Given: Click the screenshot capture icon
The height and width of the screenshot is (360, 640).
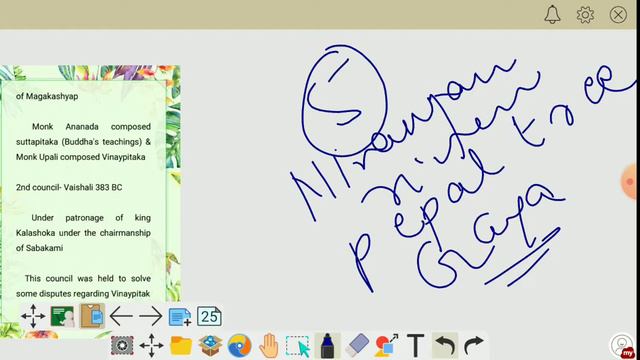Looking at the screenshot, I should [x=122, y=345].
